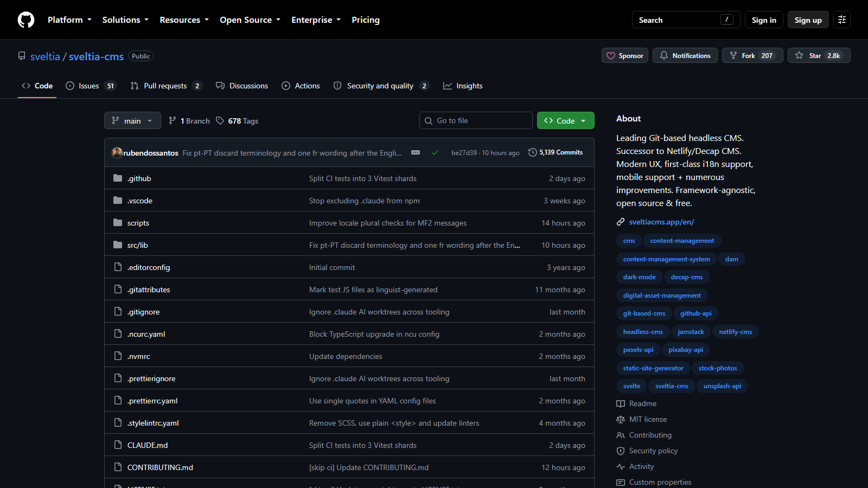Image resolution: width=868 pixels, height=488 pixels.
Task: Click the Contributing people icon
Action: tap(621, 435)
